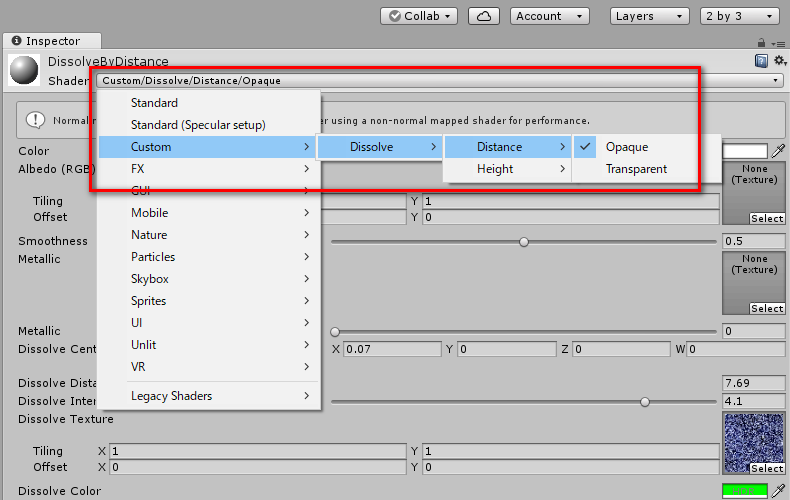The width and height of the screenshot is (790, 500).
Task: Click the Metallic value field 0
Action: (754, 331)
